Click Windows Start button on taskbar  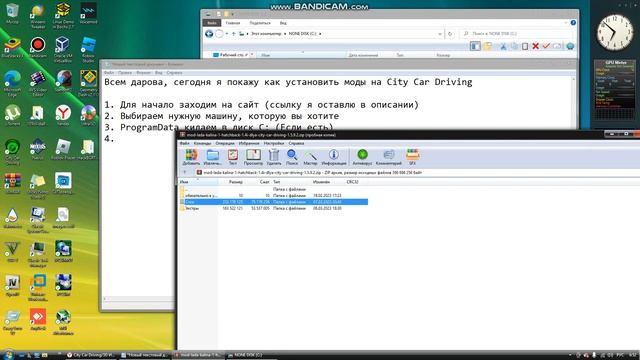(8, 355)
